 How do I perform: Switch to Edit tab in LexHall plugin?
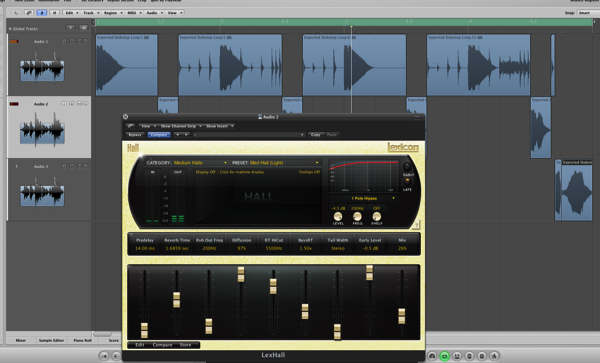click(140, 345)
